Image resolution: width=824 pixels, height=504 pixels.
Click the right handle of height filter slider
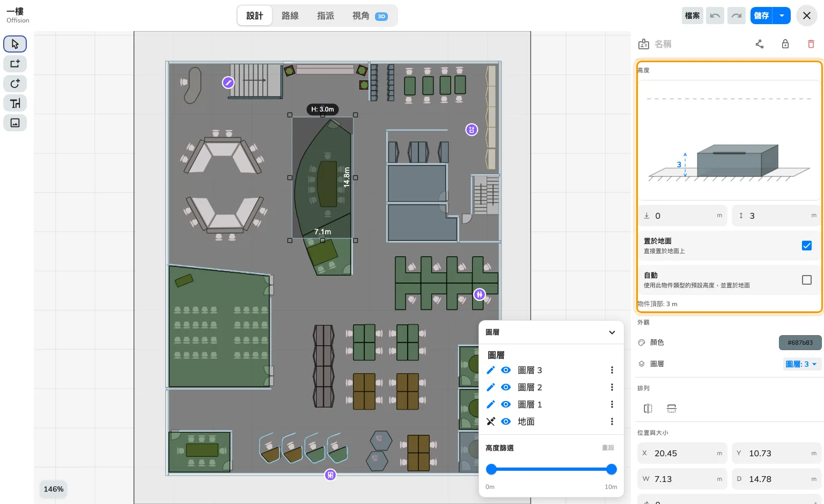612,470
